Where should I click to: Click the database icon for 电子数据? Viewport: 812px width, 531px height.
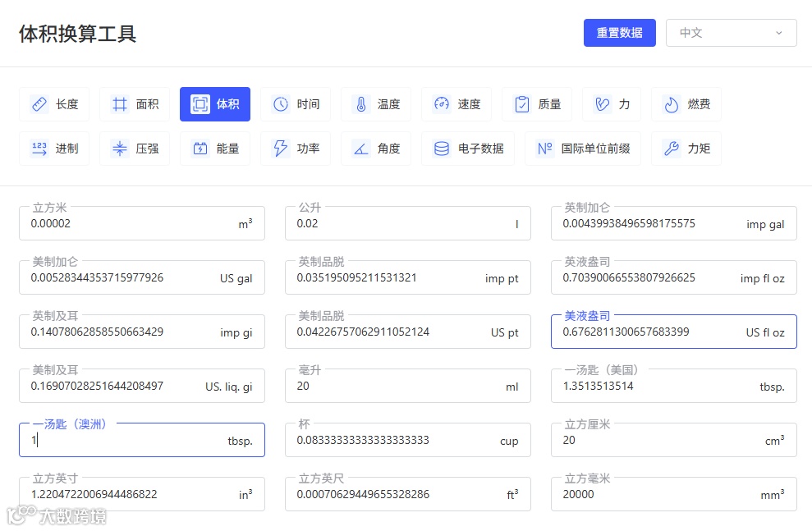click(x=441, y=149)
